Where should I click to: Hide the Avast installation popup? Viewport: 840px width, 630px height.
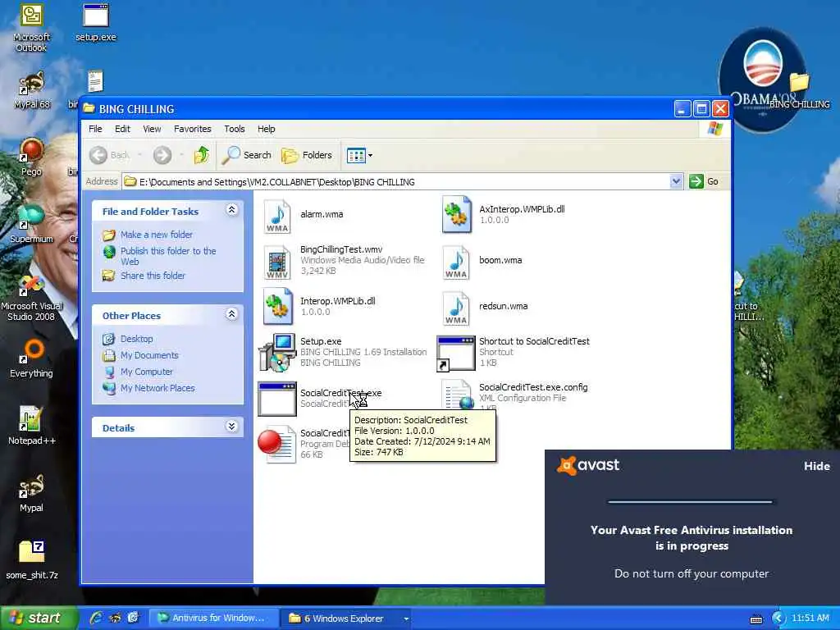coord(816,467)
